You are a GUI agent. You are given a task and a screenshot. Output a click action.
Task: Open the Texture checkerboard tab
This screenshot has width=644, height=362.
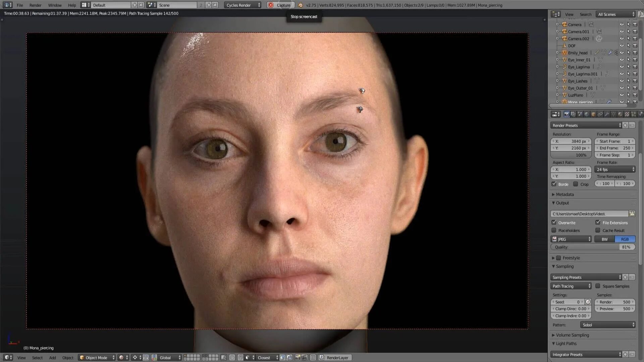click(x=627, y=114)
